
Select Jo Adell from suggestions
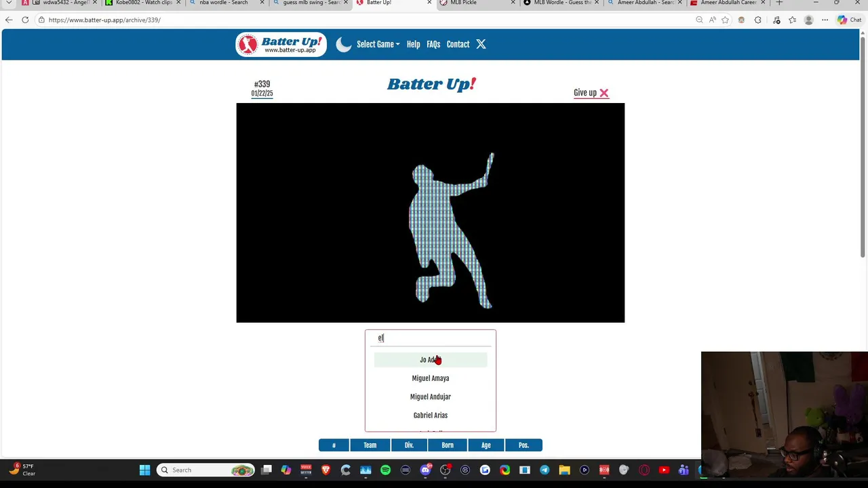(431, 360)
